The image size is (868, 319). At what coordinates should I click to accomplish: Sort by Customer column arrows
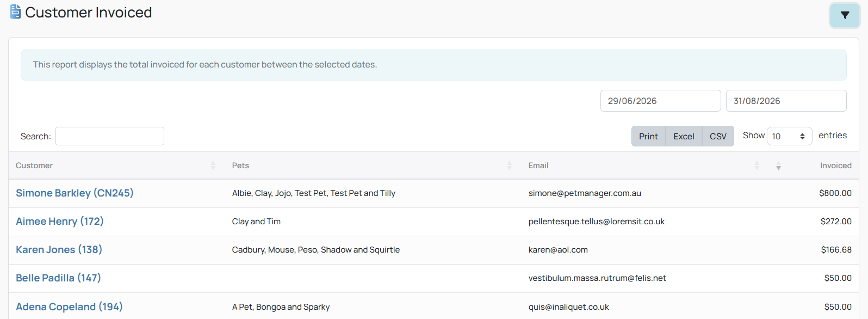tap(213, 165)
